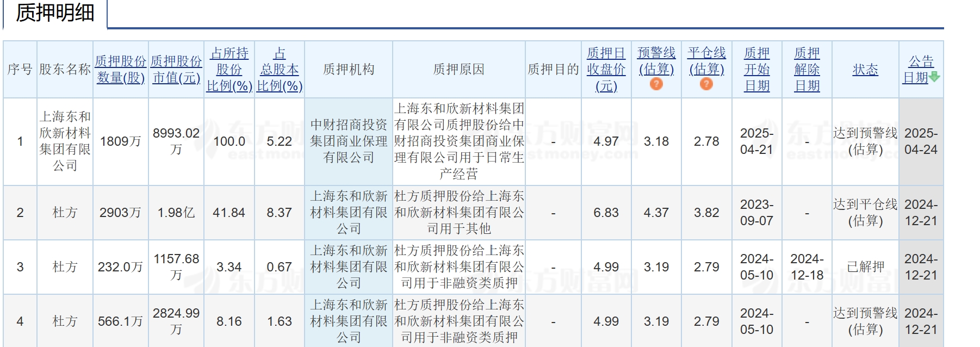Screen dimensions: 980x347
Task: Click the 2024-12-18 pledge release date
Action: point(807,267)
